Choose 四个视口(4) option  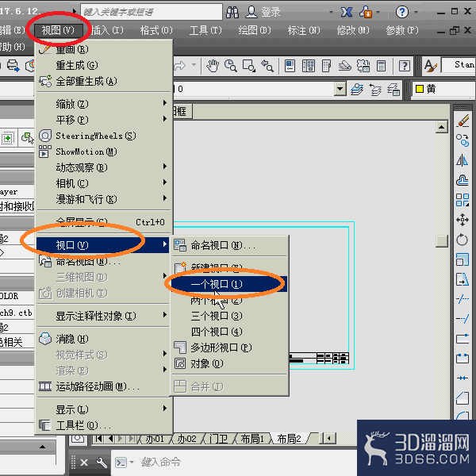[229, 332]
